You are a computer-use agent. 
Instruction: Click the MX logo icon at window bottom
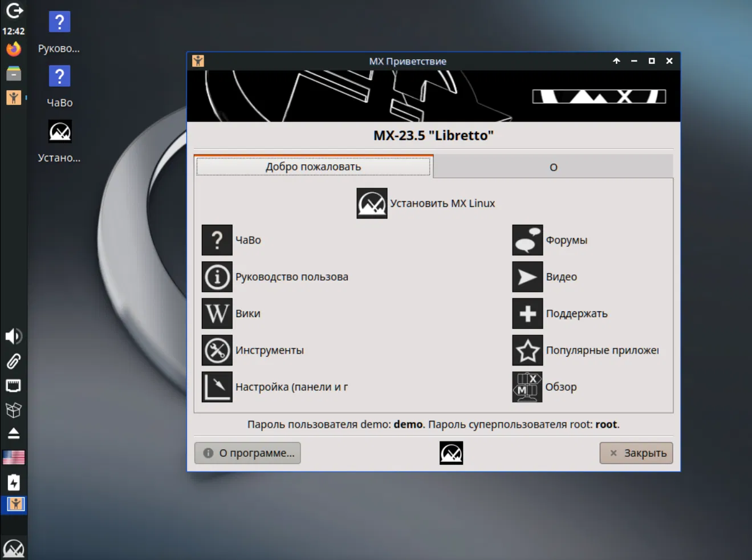[451, 453]
